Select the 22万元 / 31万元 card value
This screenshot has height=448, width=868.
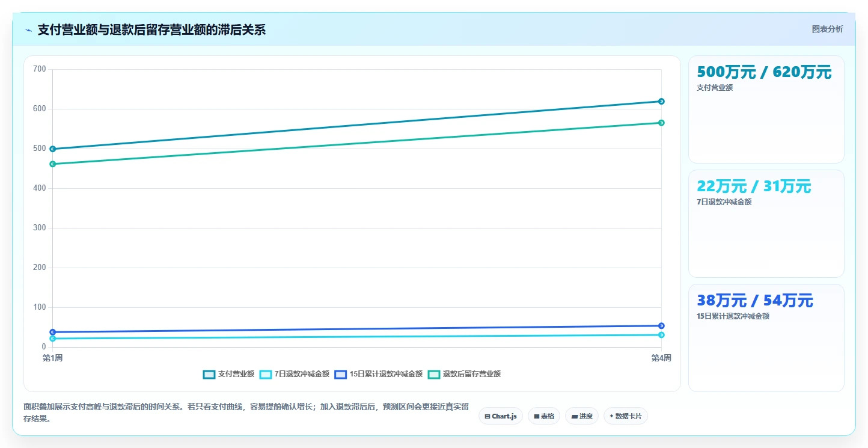754,186
